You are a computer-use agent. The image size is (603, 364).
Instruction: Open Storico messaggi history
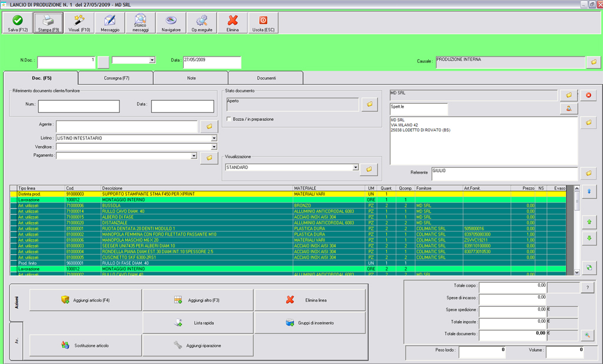[140, 23]
